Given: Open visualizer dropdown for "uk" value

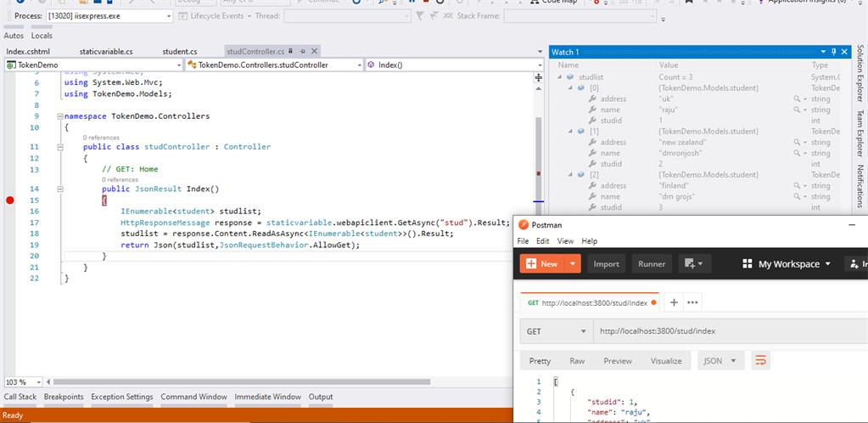Looking at the screenshot, I should (x=804, y=99).
